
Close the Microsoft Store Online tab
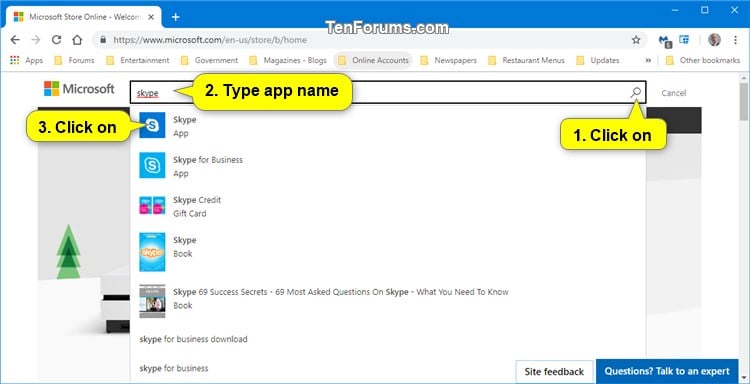pos(151,17)
